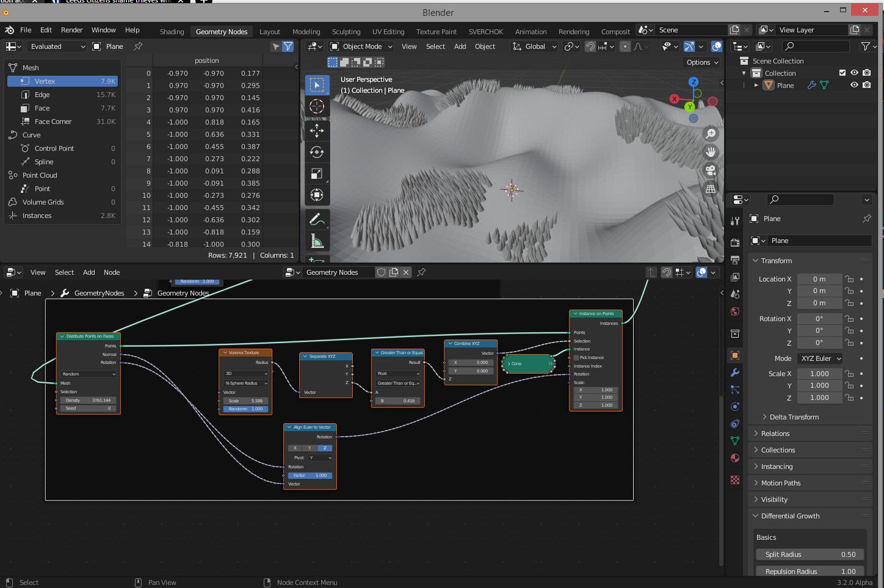Open the Object Data mesh properties tab
Image resolution: width=884 pixels, height=588 pixels.
click(x=735, y=441)
